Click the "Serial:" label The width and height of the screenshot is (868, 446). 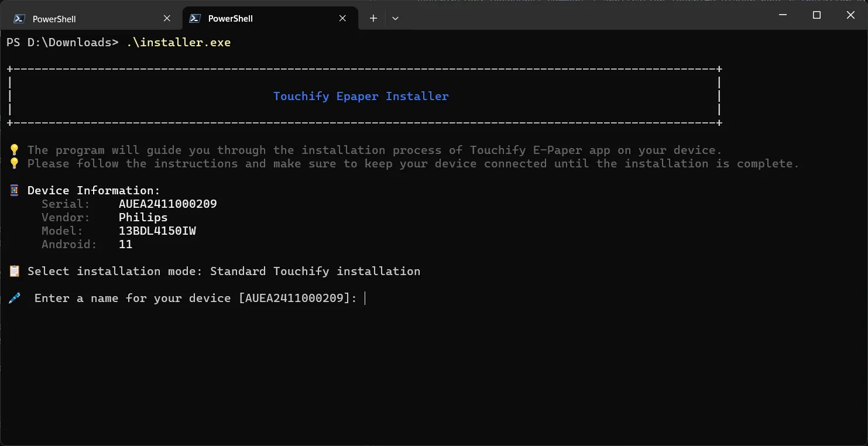tap(66, 204)
